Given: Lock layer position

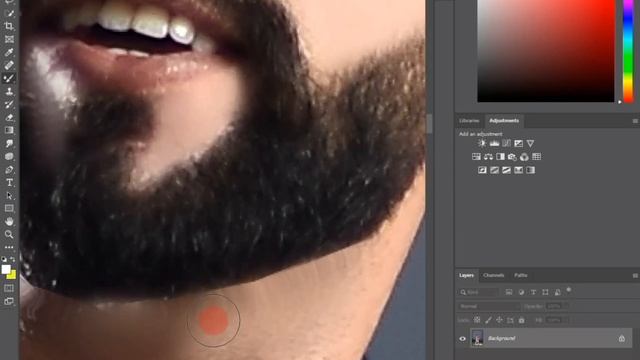Looking at the screenshot, I should [499, 320].
